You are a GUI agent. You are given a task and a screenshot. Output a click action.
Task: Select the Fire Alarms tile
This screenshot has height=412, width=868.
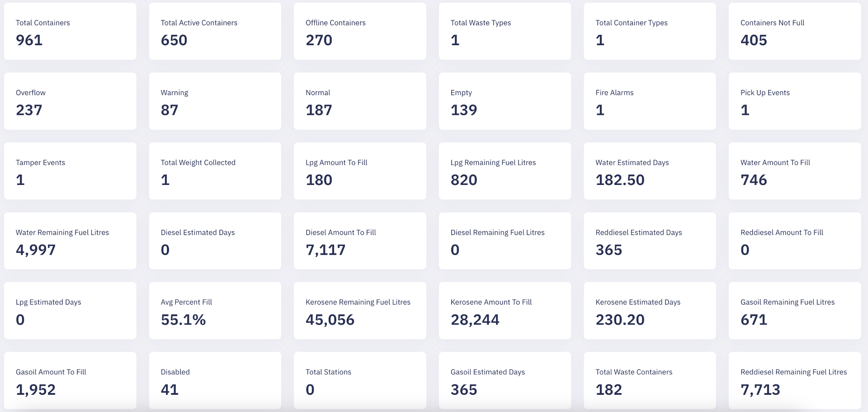(x=650, y=101)
